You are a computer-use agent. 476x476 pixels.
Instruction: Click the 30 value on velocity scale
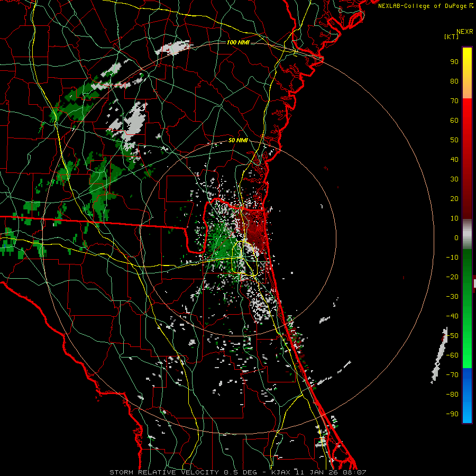pyautogui.click(x=454, y=179)
